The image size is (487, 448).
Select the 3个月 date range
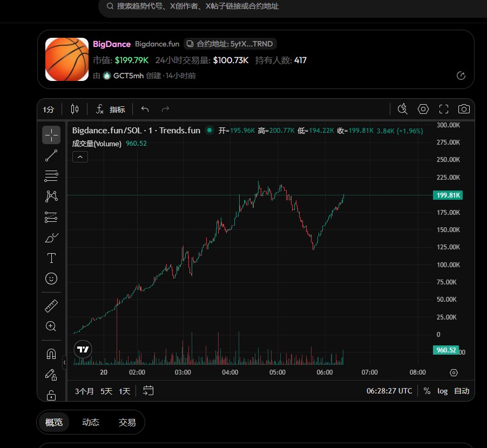84,391
